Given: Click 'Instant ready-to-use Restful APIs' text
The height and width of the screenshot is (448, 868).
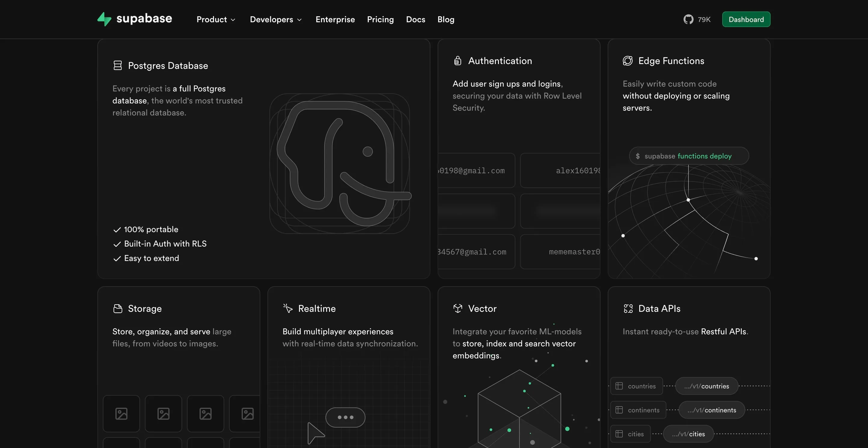Looking at the screenshot, I should (x=685, y=331).
